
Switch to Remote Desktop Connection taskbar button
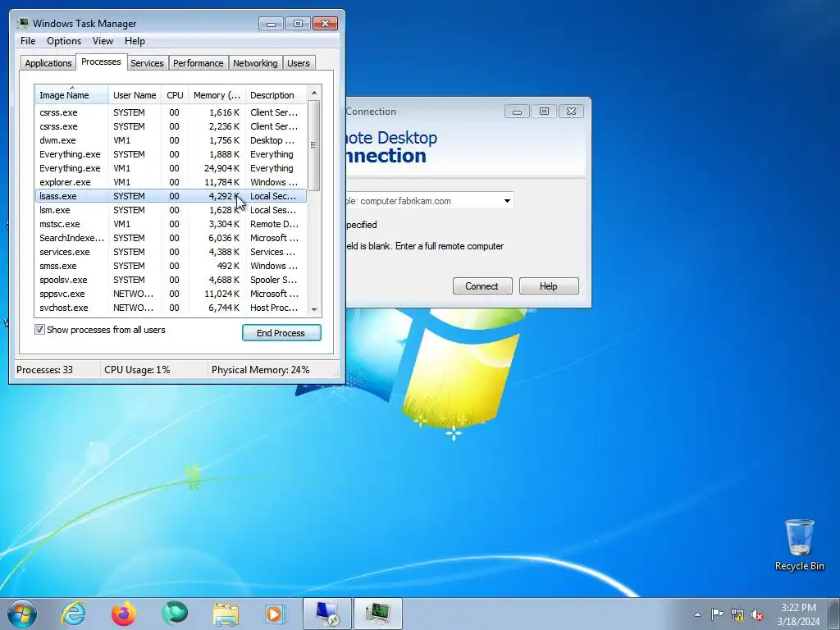tap(326, 614)
